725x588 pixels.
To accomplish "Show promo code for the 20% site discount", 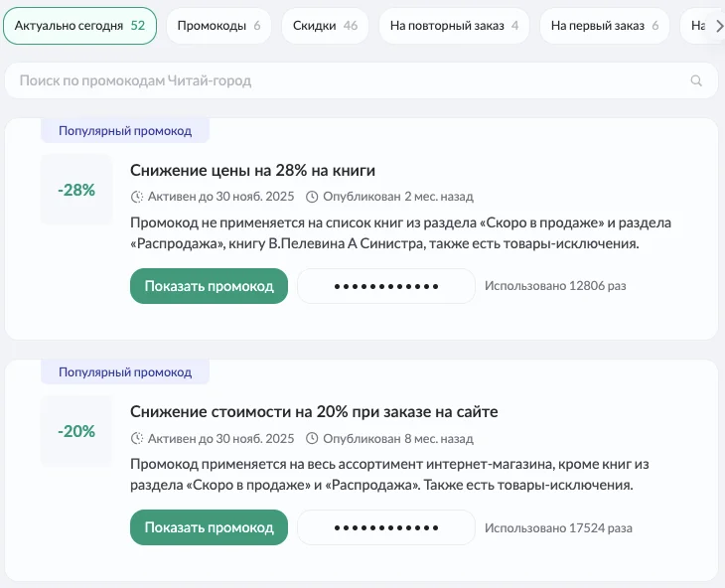I will point(209,527).
